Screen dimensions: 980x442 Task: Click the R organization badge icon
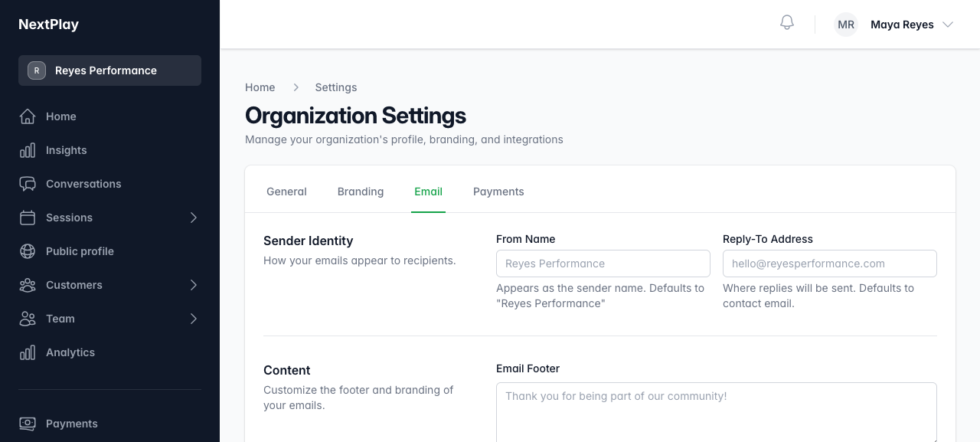tap(37, 70)
